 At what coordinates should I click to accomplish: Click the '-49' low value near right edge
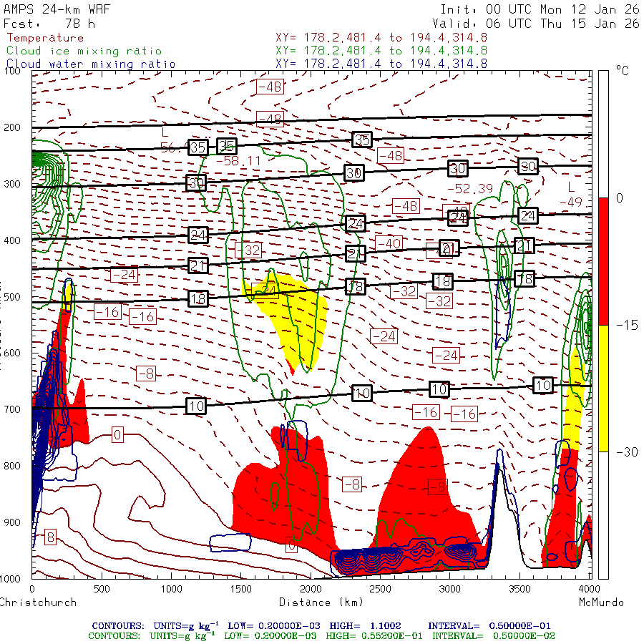572,202
